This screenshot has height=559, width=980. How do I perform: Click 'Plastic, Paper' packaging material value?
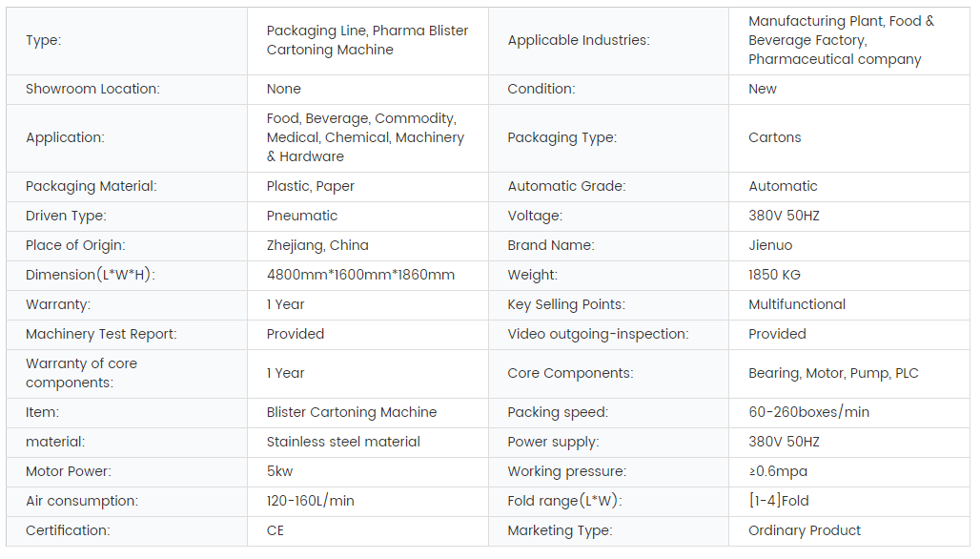pyautogui.click(x=310, y=186)
